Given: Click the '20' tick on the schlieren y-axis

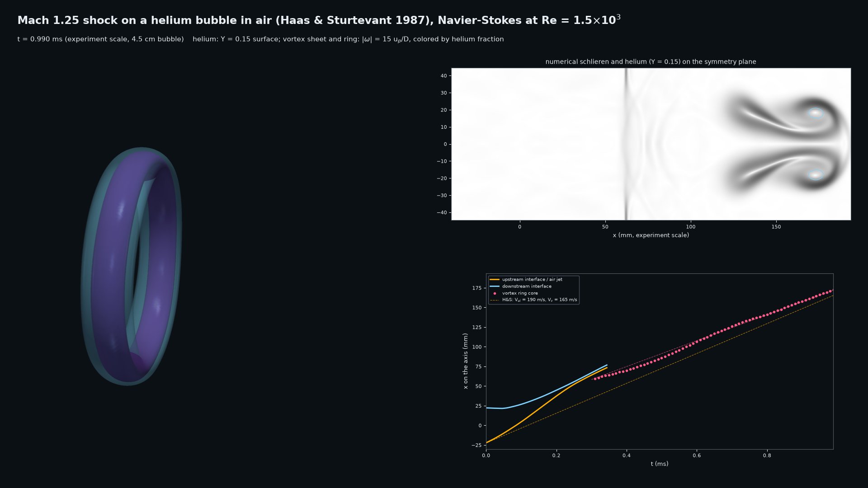Looking at the screenshot, I should (x=443, y=110).
